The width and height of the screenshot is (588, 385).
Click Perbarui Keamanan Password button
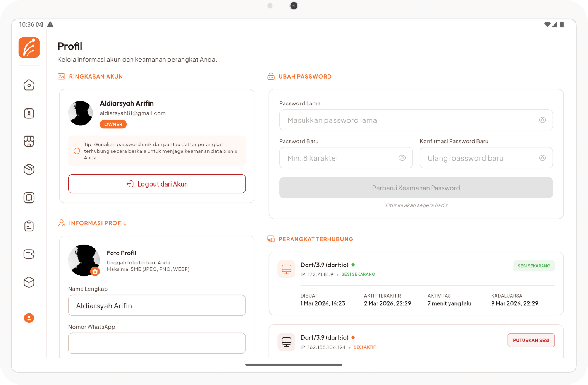tap(416, 188)
